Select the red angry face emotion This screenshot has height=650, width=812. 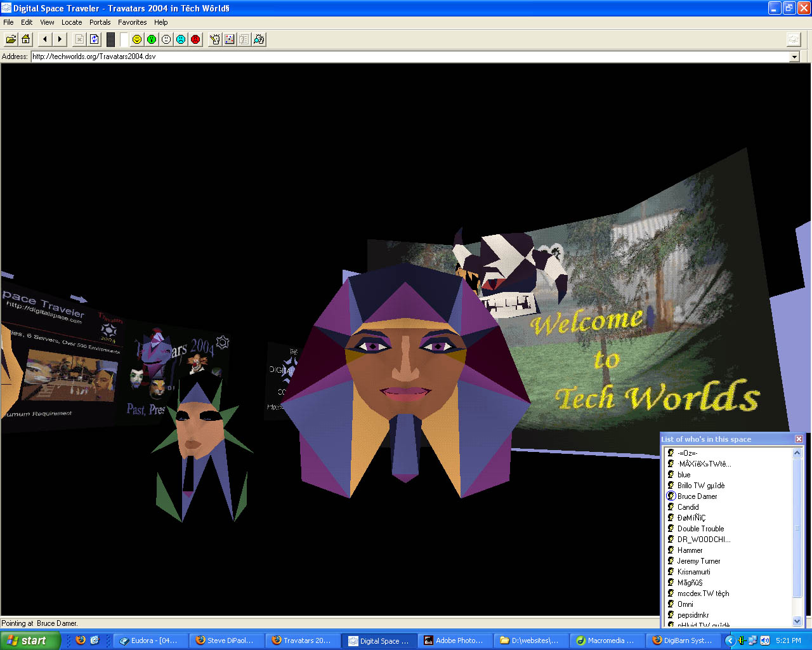click(x=195, y=39)
